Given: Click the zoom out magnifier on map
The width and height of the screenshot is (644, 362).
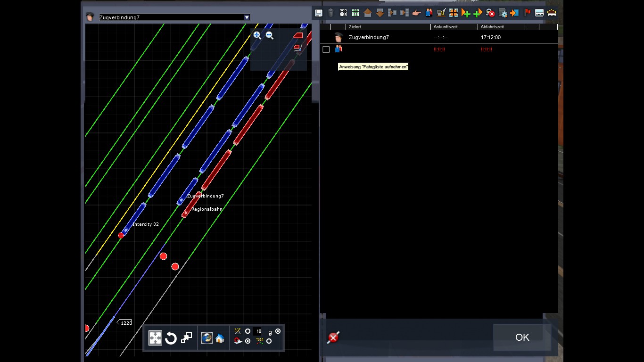Looking at the screenshot, I should 270,35.
